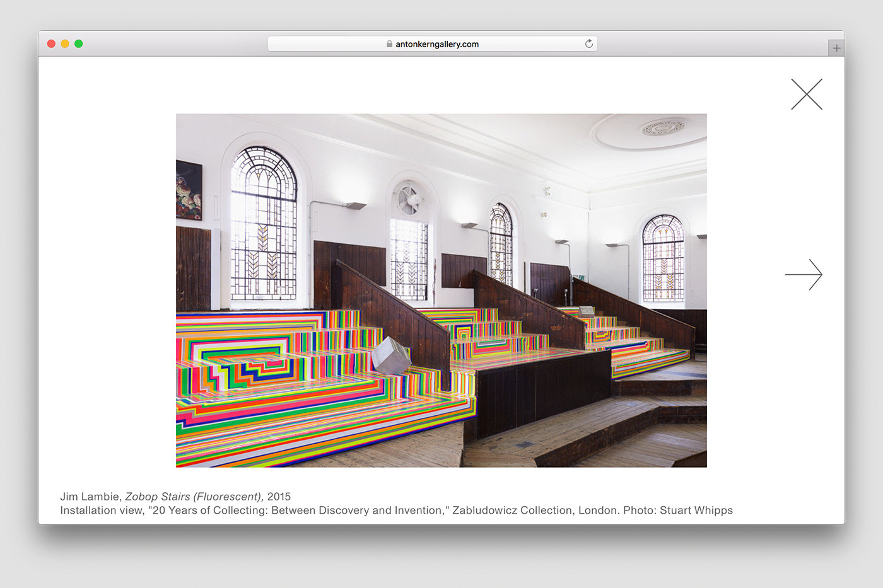Click the lock icon in the address bar
The width and height of the screenshot is (883, 588).
[389, 44]
